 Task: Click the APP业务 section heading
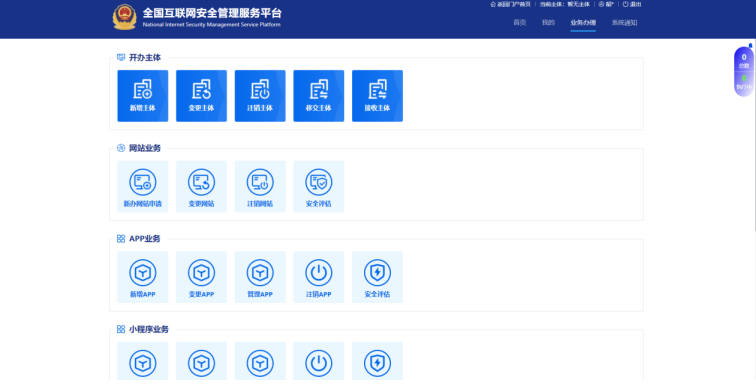145,239
